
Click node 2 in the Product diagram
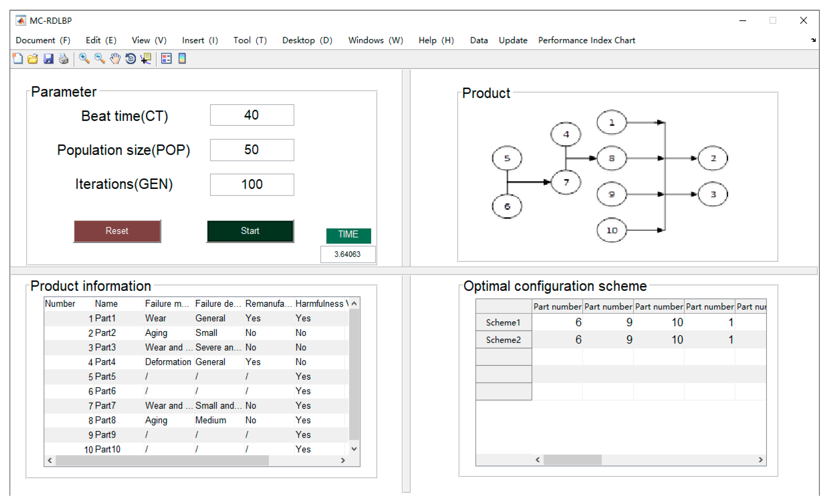713,158
